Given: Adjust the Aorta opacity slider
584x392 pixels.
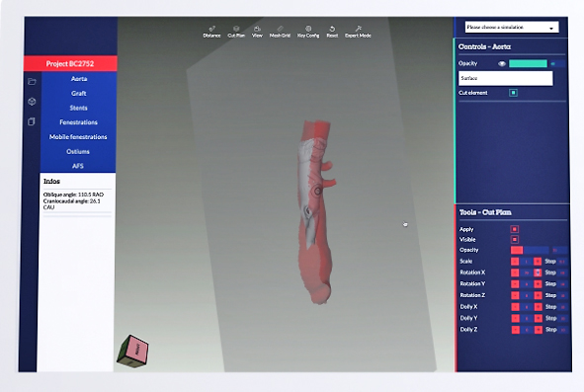Looking at the screenshot, I should click(x=528, y=63).
